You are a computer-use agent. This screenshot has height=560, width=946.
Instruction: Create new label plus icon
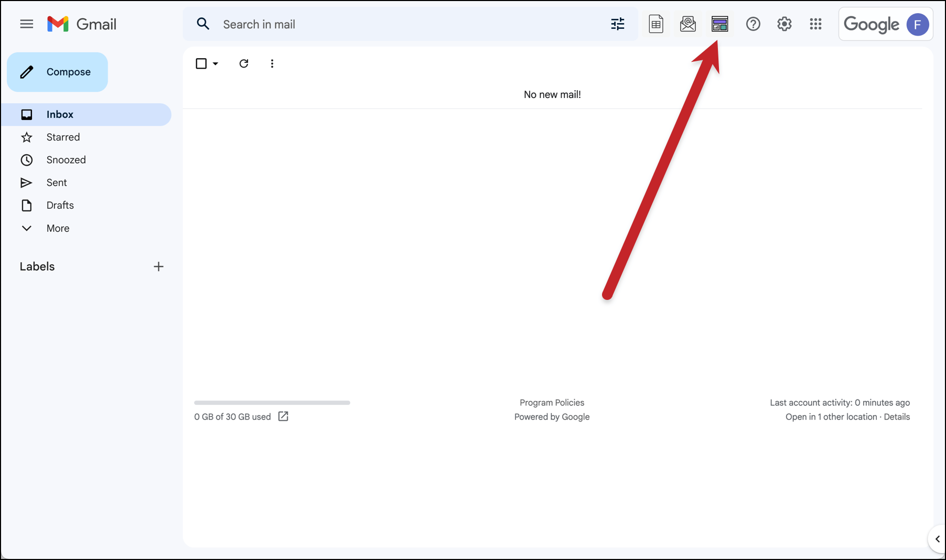(x=158, y=266)
